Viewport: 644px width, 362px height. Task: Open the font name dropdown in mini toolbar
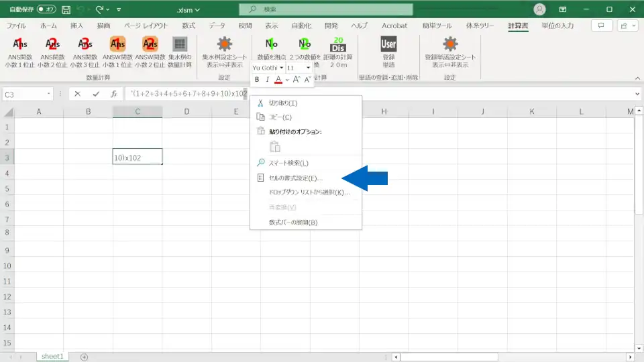click(281, 68)
